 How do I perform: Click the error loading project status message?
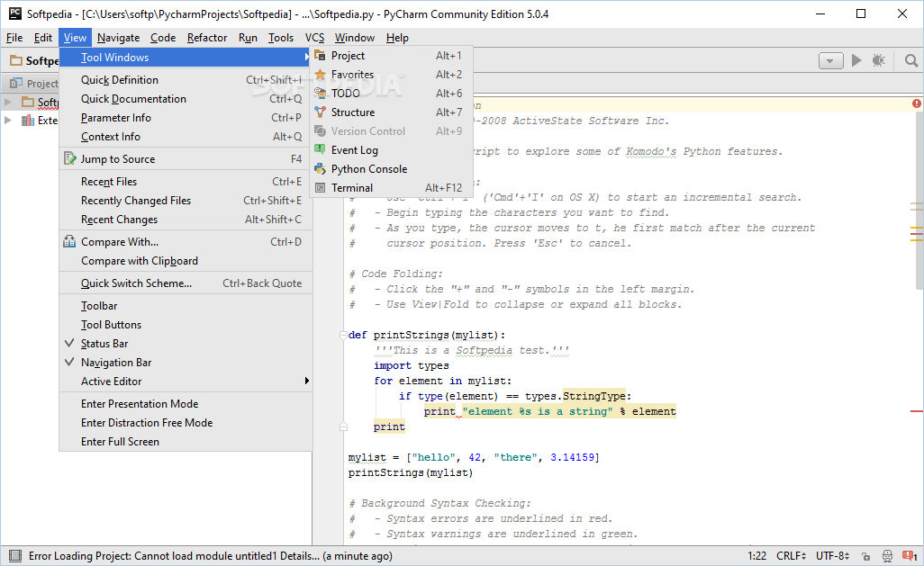tap(211, 556)
